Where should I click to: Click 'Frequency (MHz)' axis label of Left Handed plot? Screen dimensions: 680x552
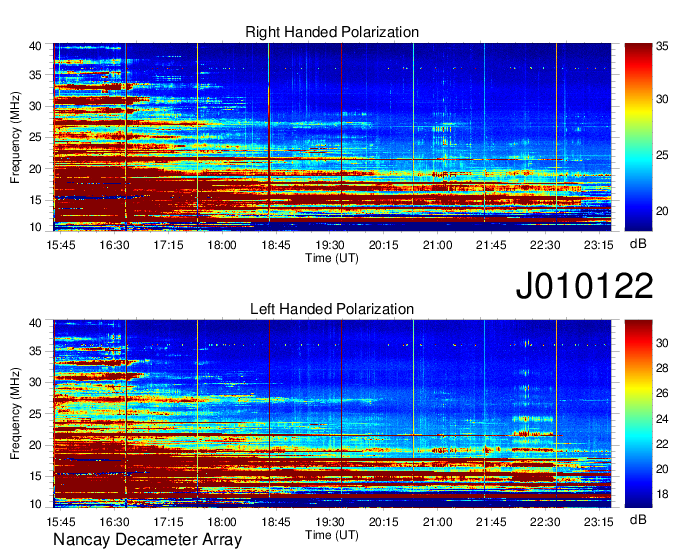(15, 414)
